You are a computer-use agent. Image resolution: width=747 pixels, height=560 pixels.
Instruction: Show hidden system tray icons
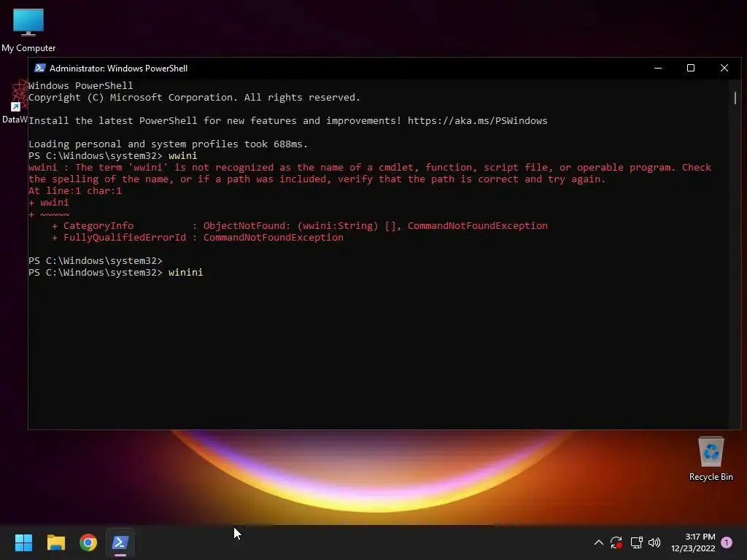pyautogui.click(x=599, y=542)
